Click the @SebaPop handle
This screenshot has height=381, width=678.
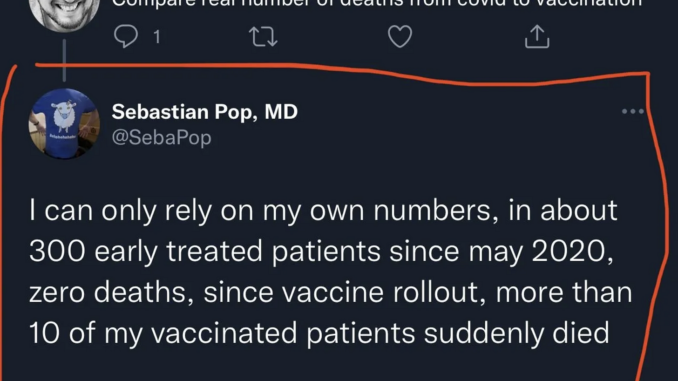click(x=161, y=138)
